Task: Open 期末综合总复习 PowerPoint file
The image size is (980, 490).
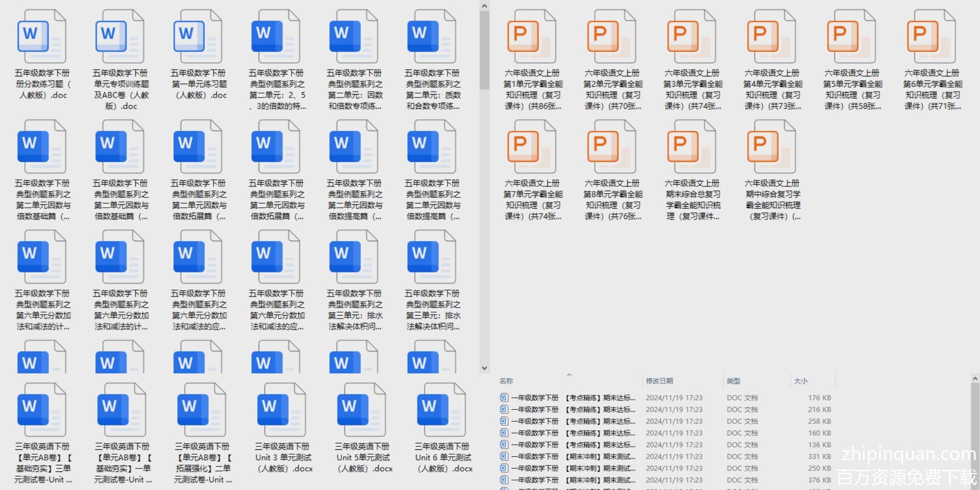Action: click(692, 147)
